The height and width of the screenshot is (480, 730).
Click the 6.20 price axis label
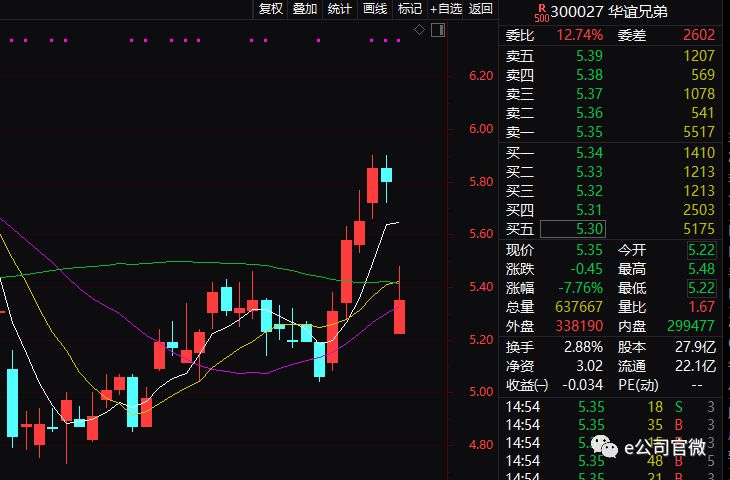(481, 76)
